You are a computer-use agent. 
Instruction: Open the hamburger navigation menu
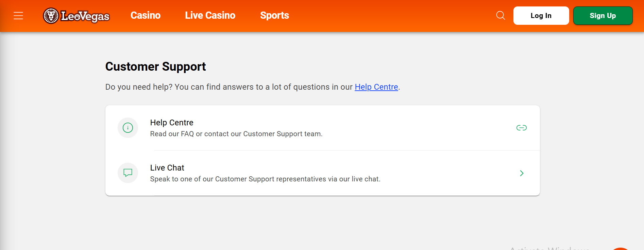(x=18, y=16)
